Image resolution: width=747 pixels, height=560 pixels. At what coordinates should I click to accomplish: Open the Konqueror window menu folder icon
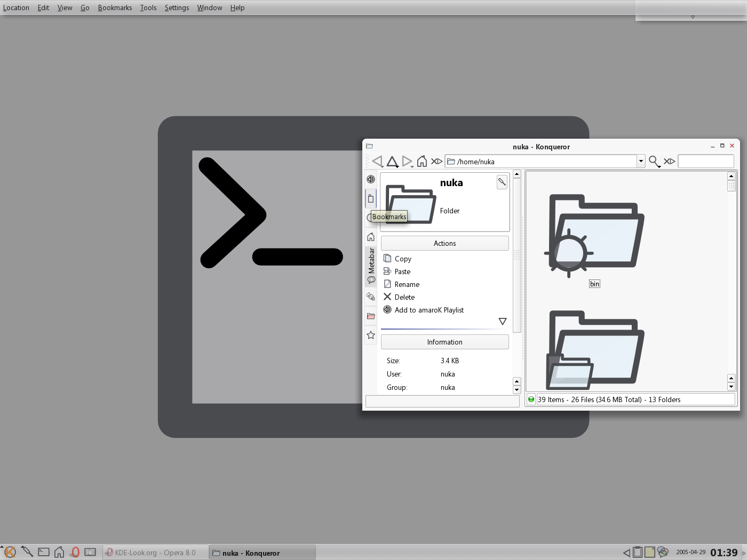(x=369, y=146)
